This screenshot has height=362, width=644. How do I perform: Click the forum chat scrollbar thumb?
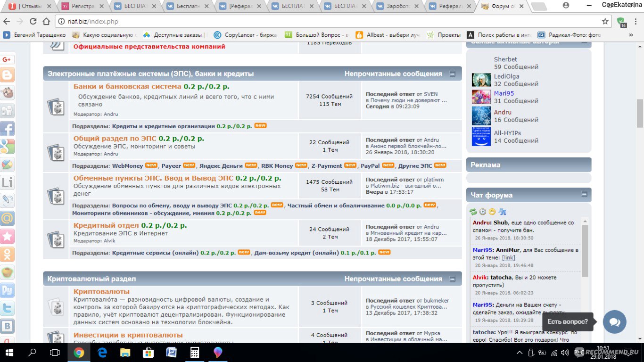tap(585, 251)
